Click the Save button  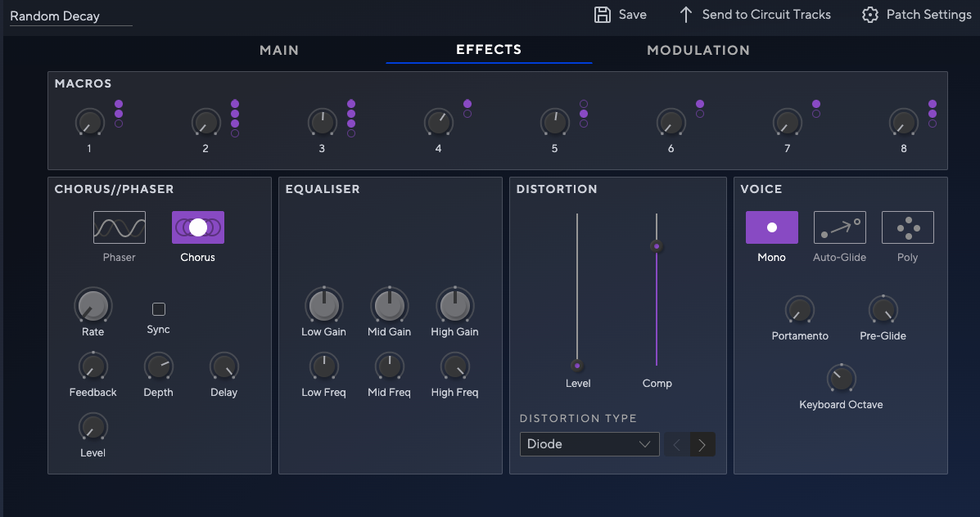point(620,14)
